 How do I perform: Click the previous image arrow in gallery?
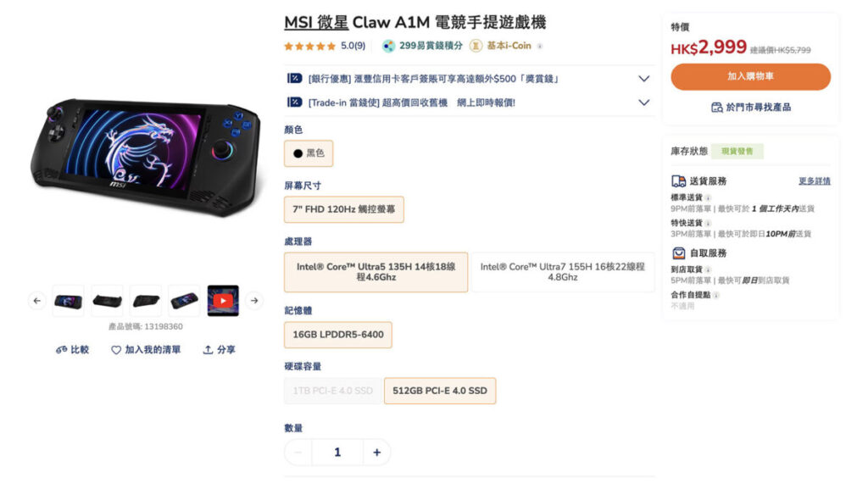click(x=37, y=301)
